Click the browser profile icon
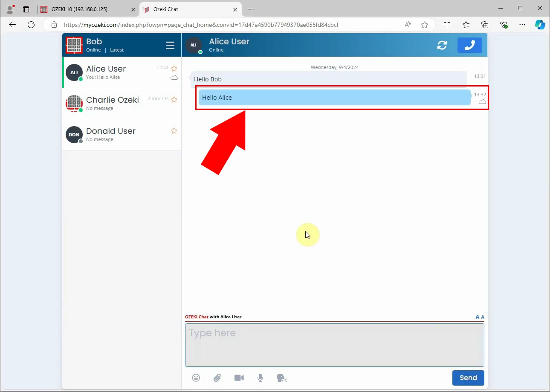Viewport: 550px width, 392px height. (x=11, y=9)
